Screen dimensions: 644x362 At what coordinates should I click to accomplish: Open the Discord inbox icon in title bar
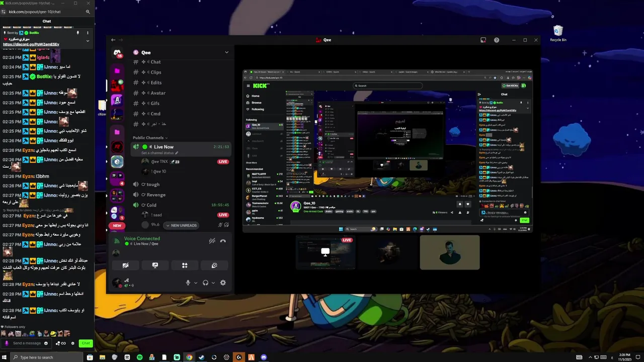tap(484, 40)
